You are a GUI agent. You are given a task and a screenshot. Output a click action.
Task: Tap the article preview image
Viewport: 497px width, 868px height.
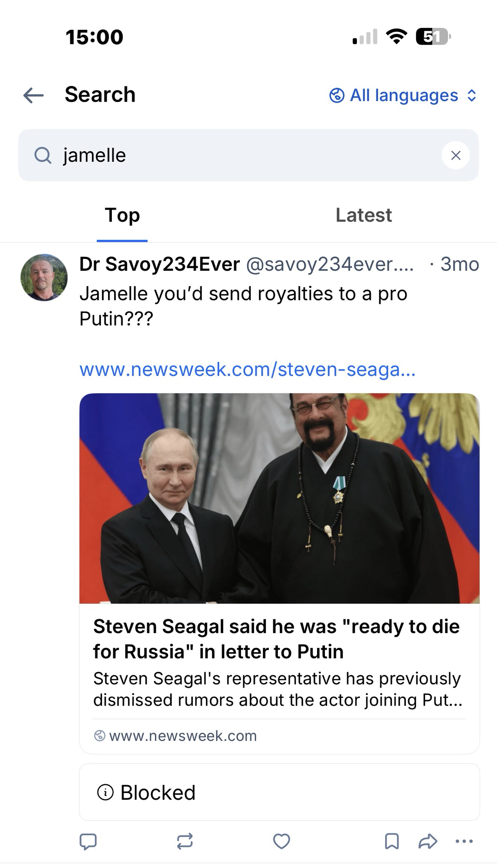(279, 498)
